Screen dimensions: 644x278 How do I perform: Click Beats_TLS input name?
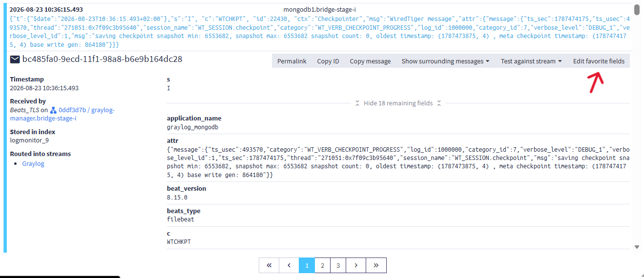[x=24, y=110]
